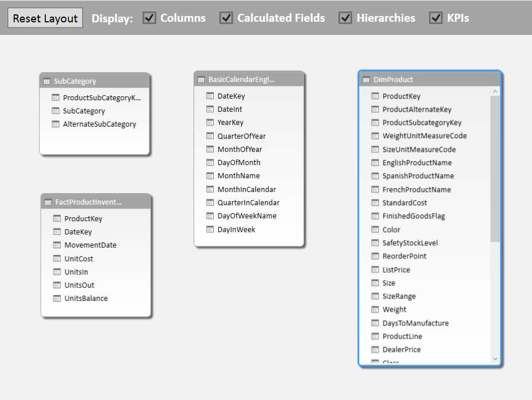Click the DimProduct vertical scrollbar thumb
532x400 pixels.
coord(495,168)
